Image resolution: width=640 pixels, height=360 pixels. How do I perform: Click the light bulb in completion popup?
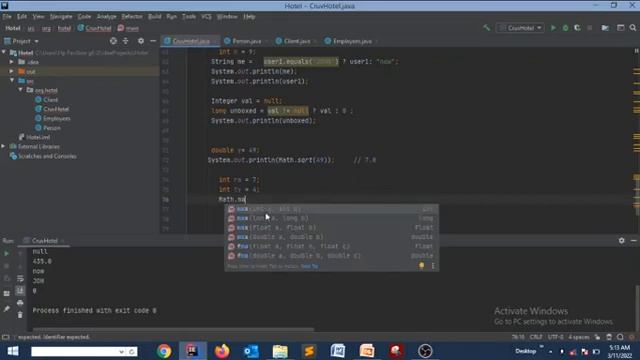pos(421,266)
